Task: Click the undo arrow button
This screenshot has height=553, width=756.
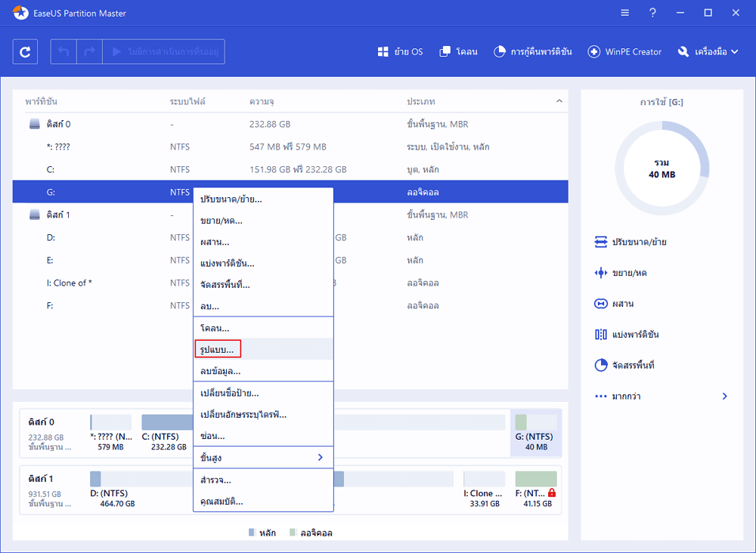Action: 64,51
